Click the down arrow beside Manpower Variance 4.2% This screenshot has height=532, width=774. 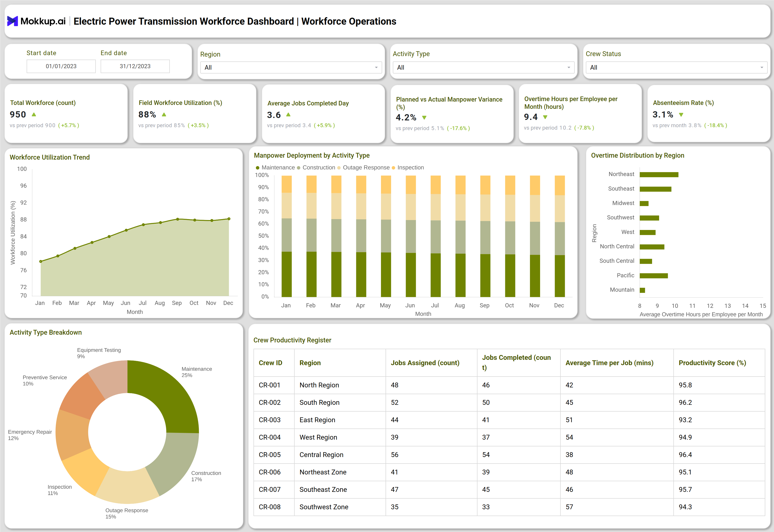click(424, 118)
